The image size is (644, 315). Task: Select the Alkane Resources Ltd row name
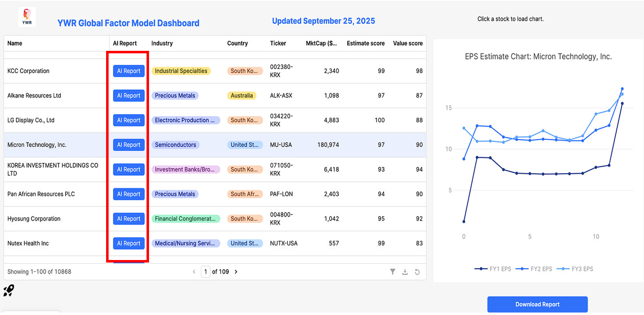[x=34, y=95]
